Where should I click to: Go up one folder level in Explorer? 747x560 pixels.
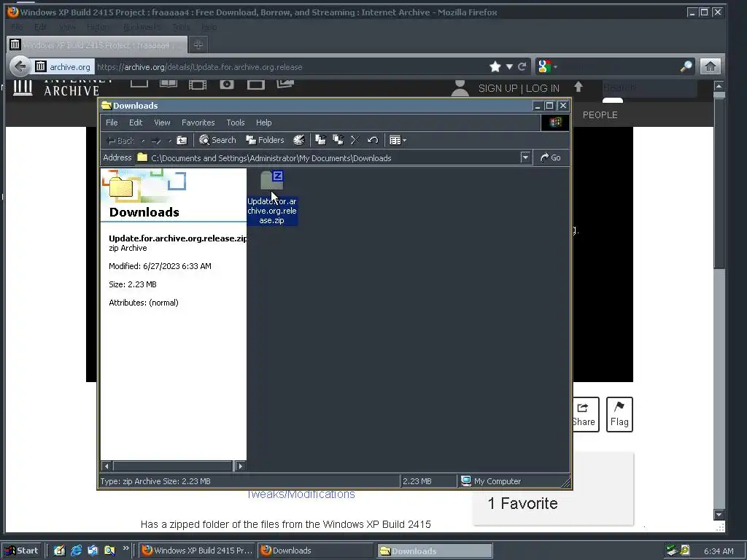click(182, 141)
